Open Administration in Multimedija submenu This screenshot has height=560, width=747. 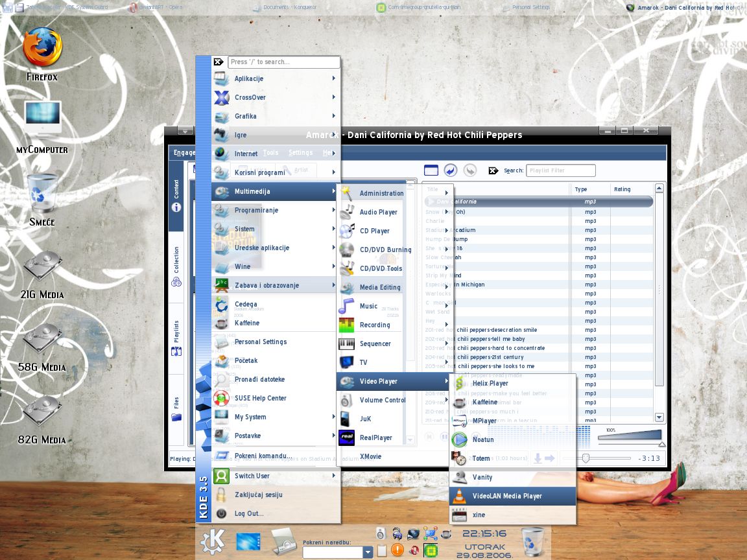click(x=394, y=193)
